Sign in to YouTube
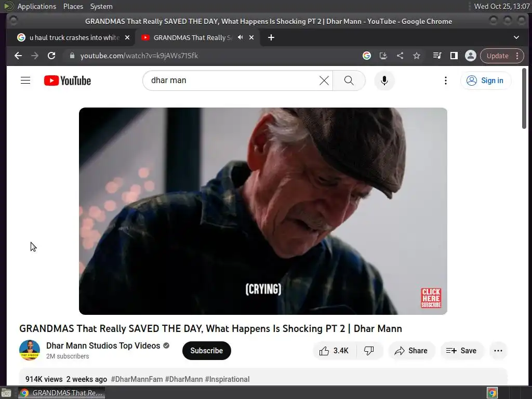This screenshot has width=532, height=399. 485,81
